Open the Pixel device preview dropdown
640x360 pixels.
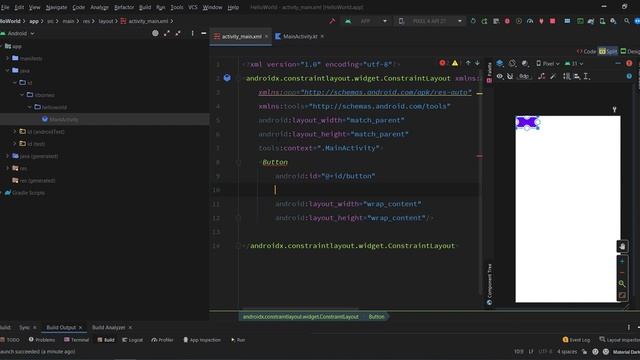[x=547, y=64]
